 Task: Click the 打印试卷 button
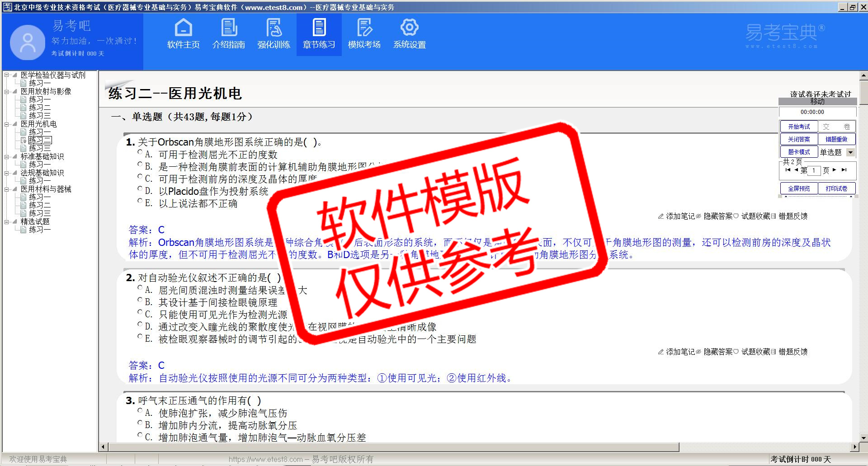point(836,188)
